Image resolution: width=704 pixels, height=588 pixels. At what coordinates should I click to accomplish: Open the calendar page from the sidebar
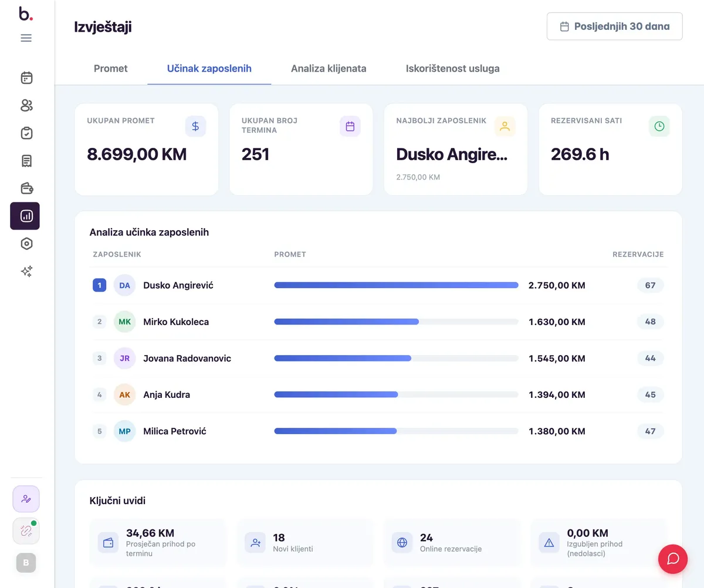point(26,77)
